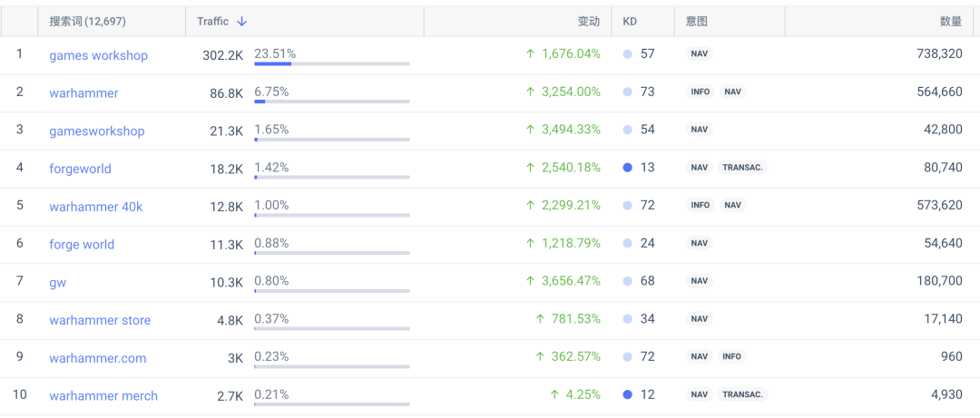This screenshot has width=980, height=418.
Task: Click the green up arrow beside 1,676.04%
Action: point(531,54)
